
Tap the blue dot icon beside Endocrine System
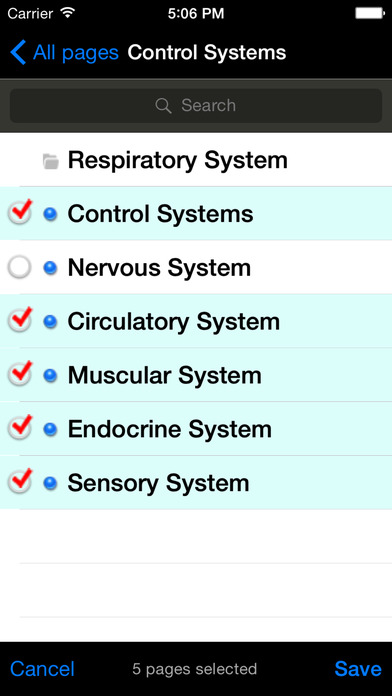(x=50, y=429)
